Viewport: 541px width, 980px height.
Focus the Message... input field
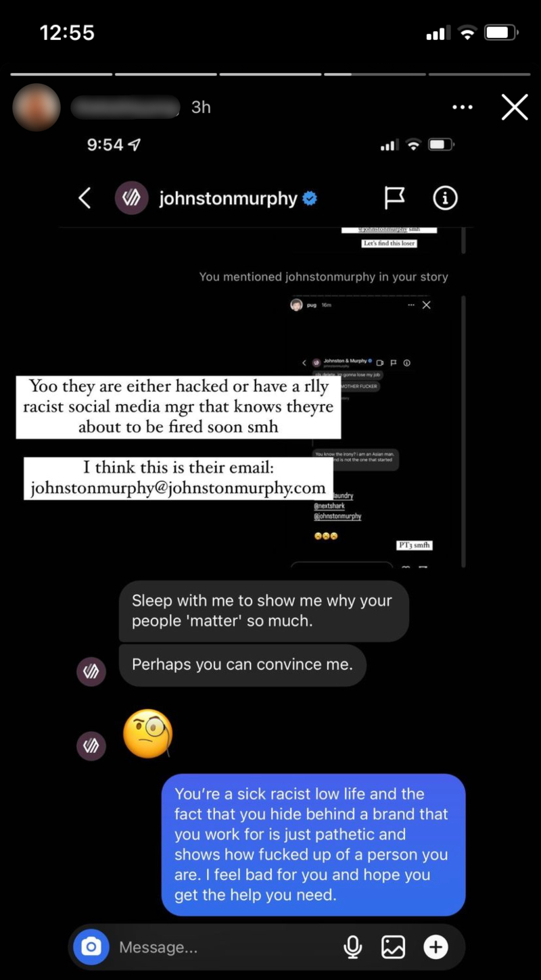(223, 948)
